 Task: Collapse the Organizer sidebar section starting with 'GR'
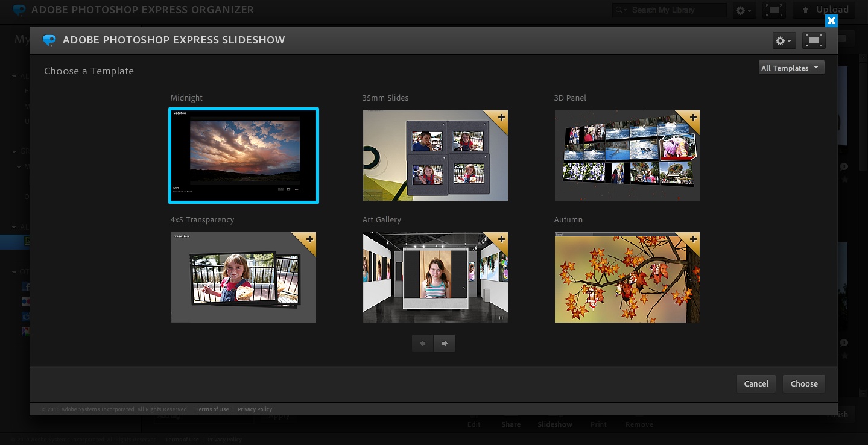14,151
